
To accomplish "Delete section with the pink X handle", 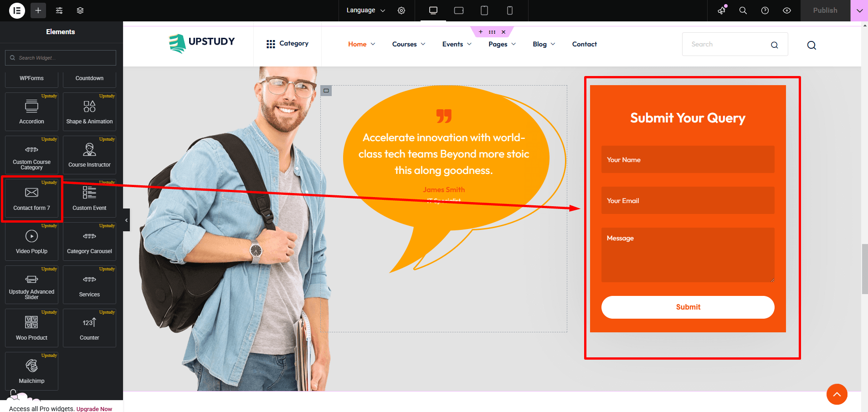I will (503, 32).
